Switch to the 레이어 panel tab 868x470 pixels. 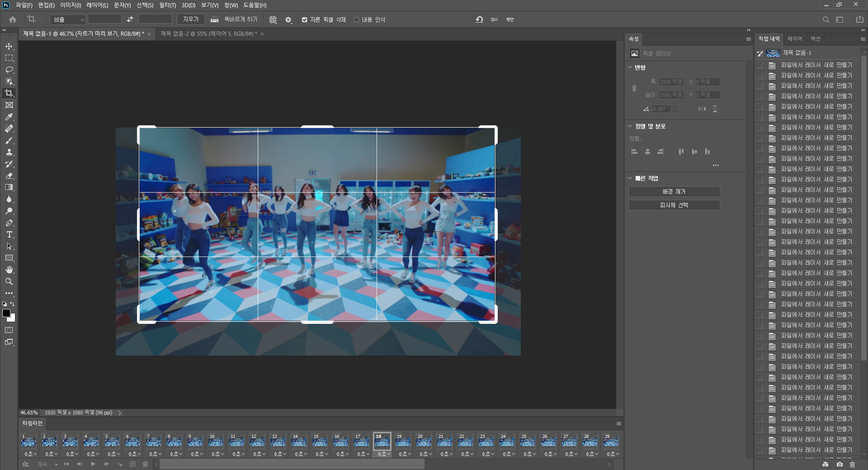pyautogui.click(x=794, y=39)
